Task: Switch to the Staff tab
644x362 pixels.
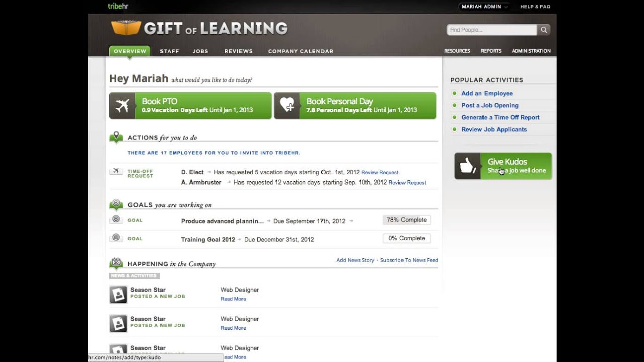Action: tap(170, 51)
